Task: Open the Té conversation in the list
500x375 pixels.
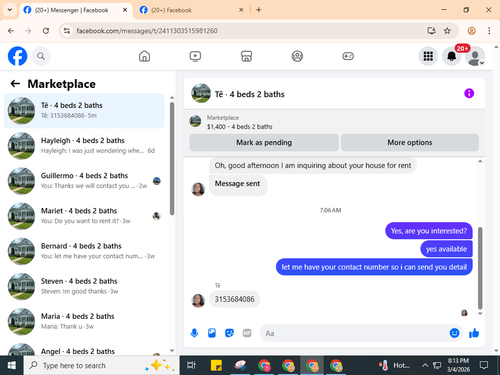Action: tap(84, 111)
